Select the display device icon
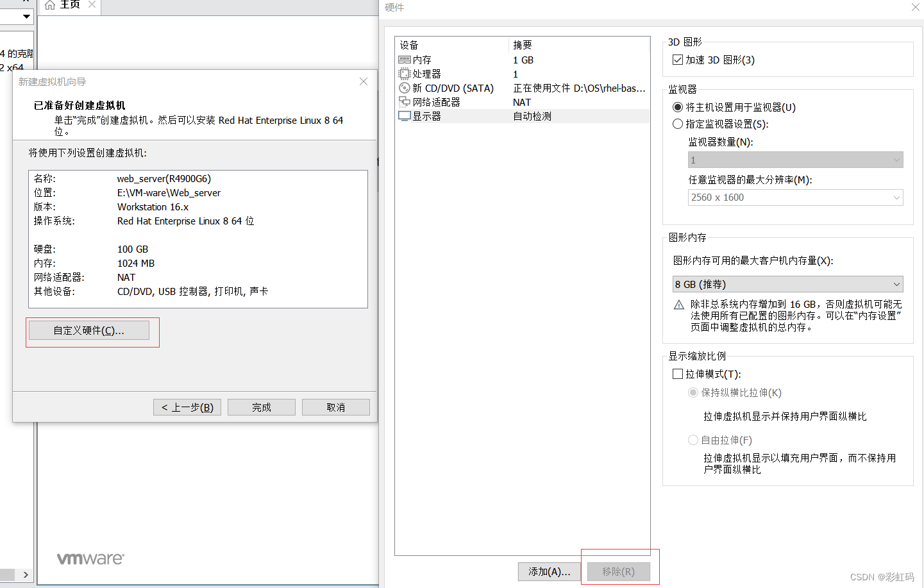This screenshot has width=924, height=588. pos(405,116)
